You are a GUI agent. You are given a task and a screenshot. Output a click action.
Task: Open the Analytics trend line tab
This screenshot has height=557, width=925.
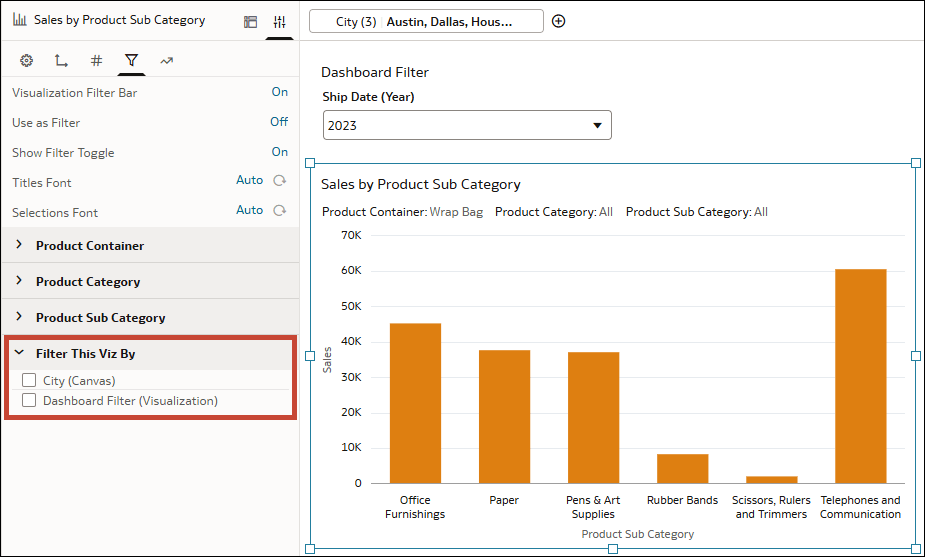tap(166, 61)
